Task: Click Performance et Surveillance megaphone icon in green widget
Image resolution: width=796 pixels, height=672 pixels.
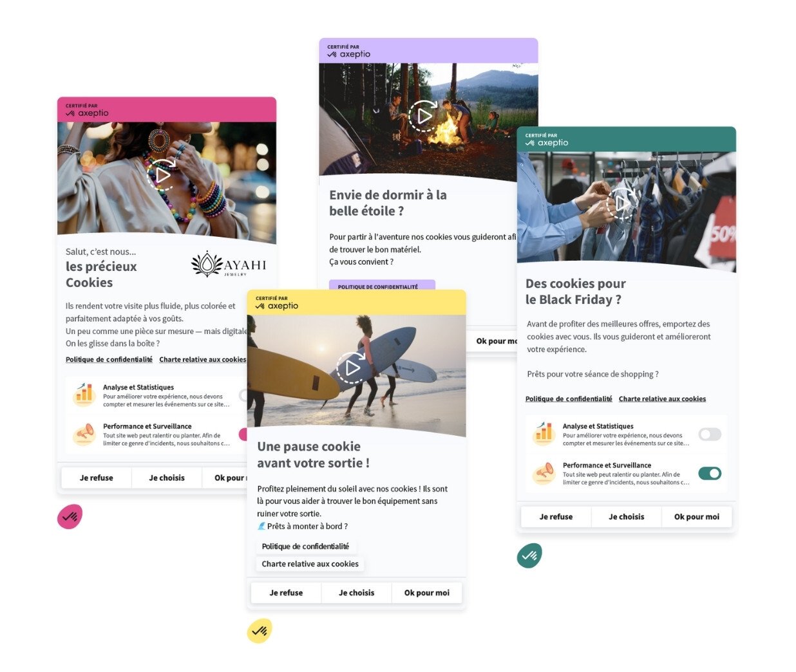Action: click(544, 472)
